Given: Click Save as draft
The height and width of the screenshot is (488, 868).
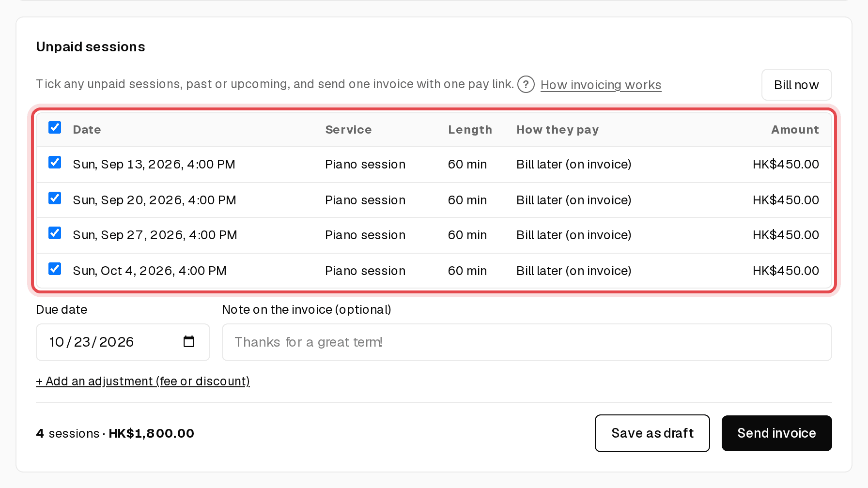Looking at the screenshot, I should tap(652, 433).
